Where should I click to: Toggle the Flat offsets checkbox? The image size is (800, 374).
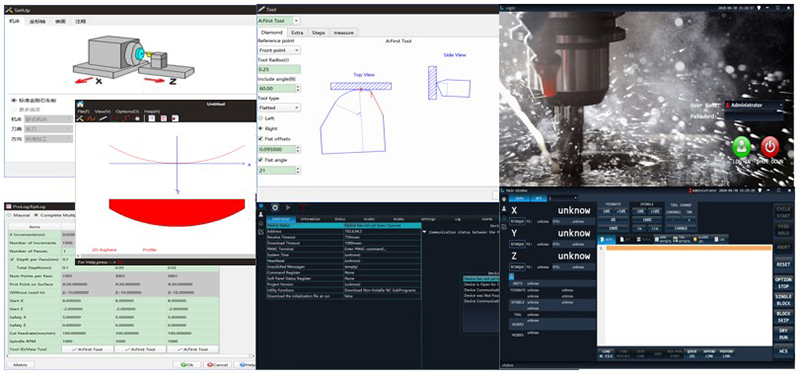pyautogui.click(x=261, y=138)
